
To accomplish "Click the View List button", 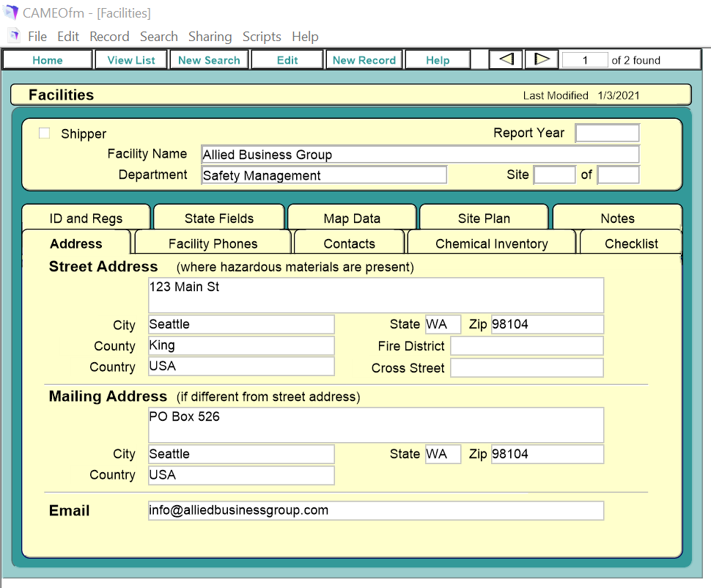I will (x=131, y=60).
